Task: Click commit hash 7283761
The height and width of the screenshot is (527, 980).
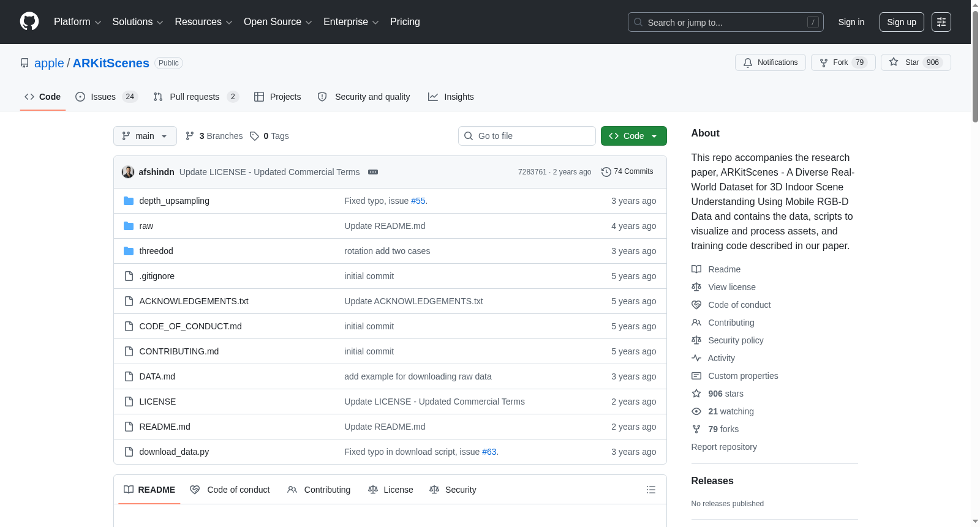Action: [532, 172]
